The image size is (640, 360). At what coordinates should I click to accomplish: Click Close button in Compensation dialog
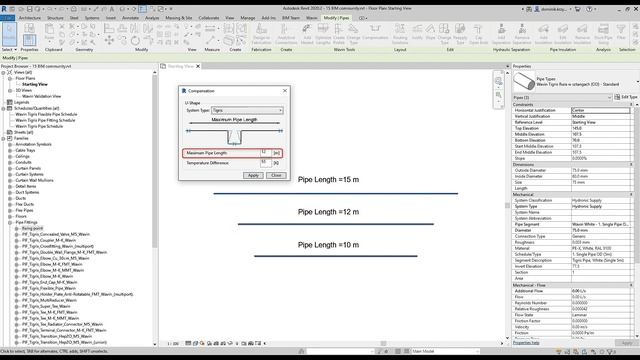[x=276, y=175]
